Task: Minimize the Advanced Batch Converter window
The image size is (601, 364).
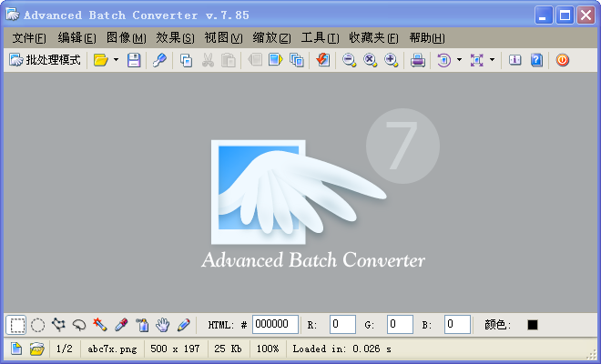Action: pos(544,15)
